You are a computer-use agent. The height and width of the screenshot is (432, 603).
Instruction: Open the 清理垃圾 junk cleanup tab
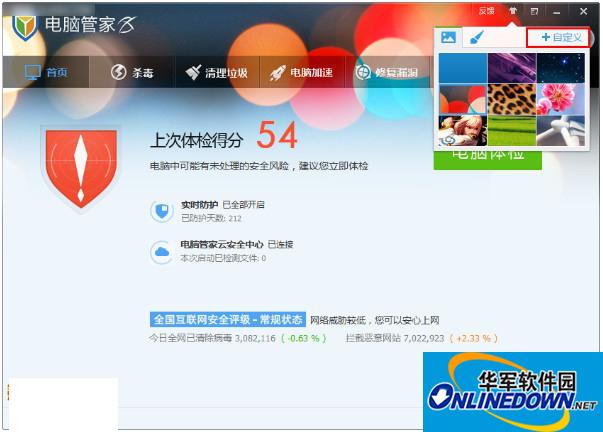[x=217, y=72]
